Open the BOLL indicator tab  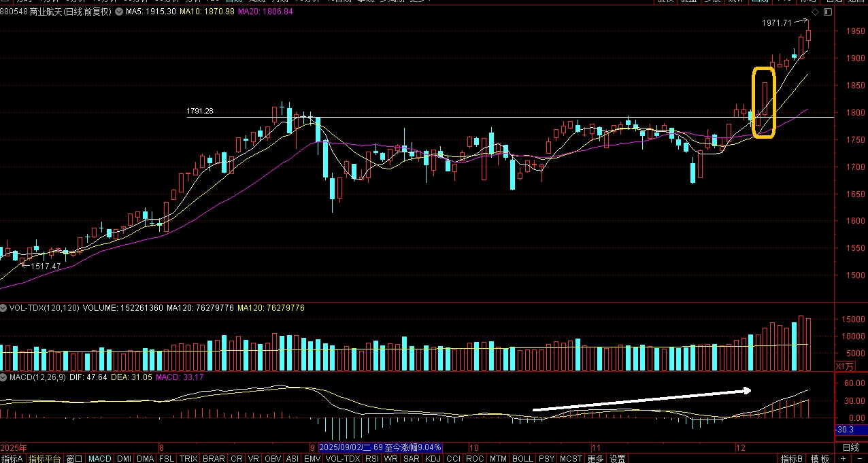(523, 458)
